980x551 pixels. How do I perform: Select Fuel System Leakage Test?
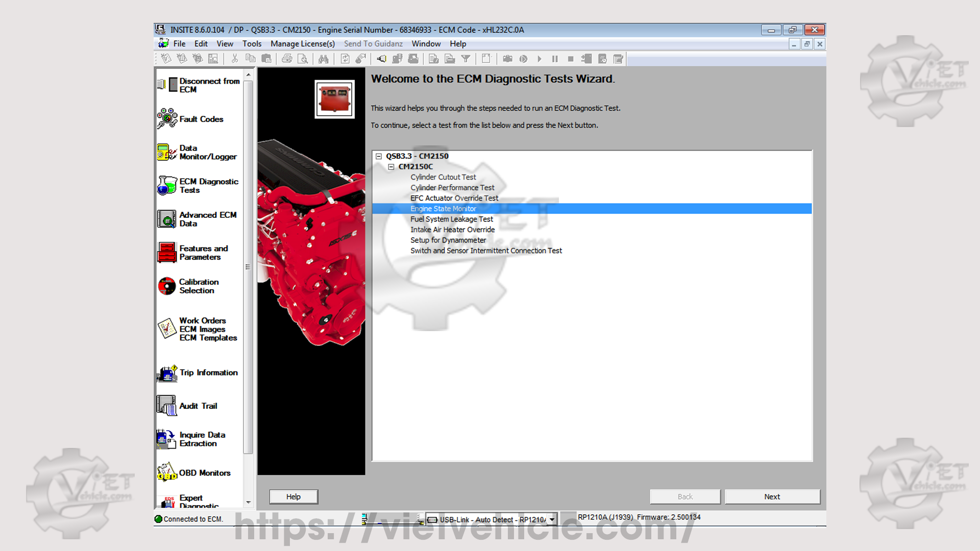[x=451, y=219]
